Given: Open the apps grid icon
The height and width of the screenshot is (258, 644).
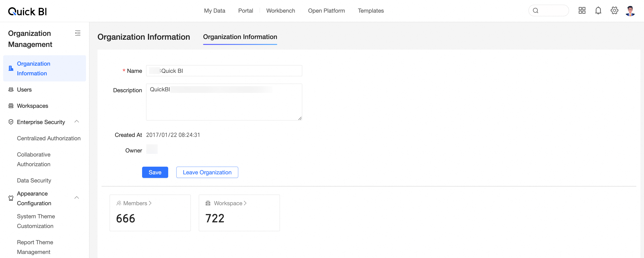Looking at the screenshot, I should tap(582, 11).
